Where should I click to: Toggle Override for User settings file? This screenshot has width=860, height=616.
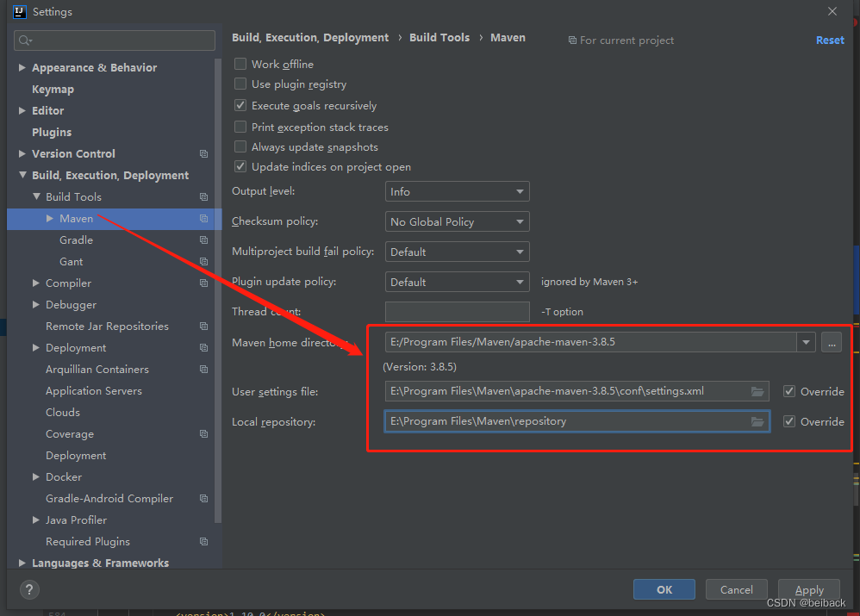(x=789, y=392)
